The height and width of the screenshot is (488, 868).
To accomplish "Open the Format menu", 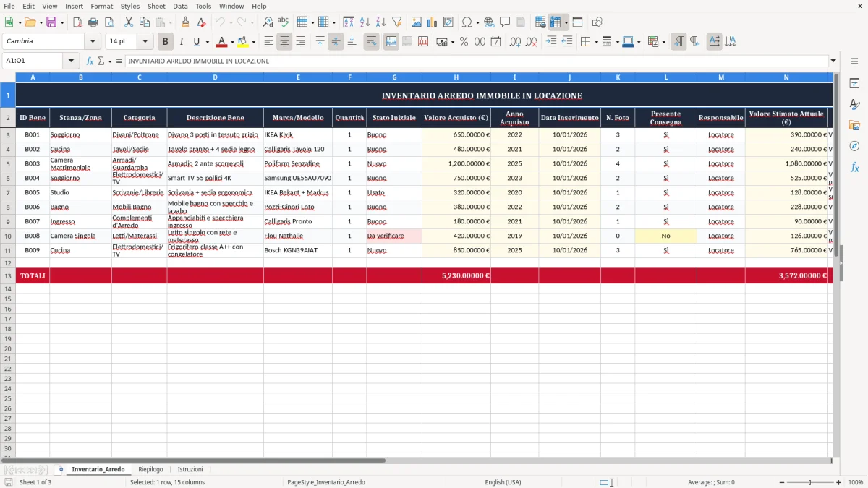I will (101, 6).
